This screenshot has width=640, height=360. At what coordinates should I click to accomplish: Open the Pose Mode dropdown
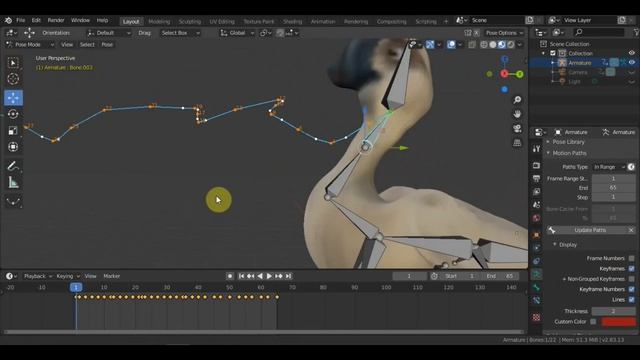click(x=30, y=44)
